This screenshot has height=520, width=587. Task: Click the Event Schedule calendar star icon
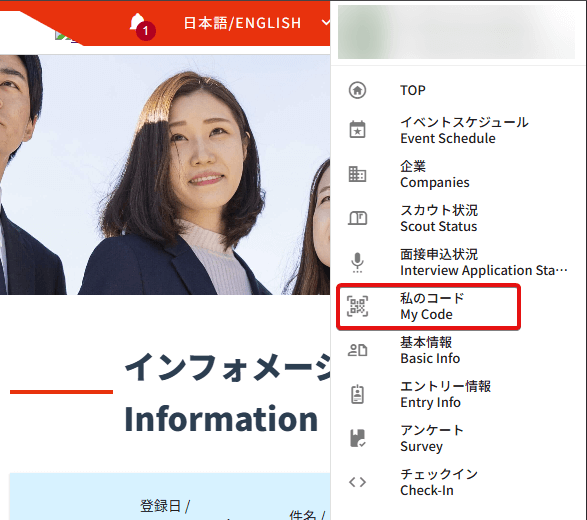tap(358, 130)
